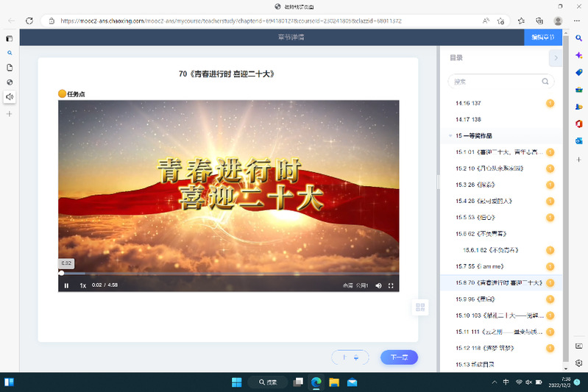
Task: Click the magnifier icon in catalog search
Action: pyautogui.click(x=545, y=82)
